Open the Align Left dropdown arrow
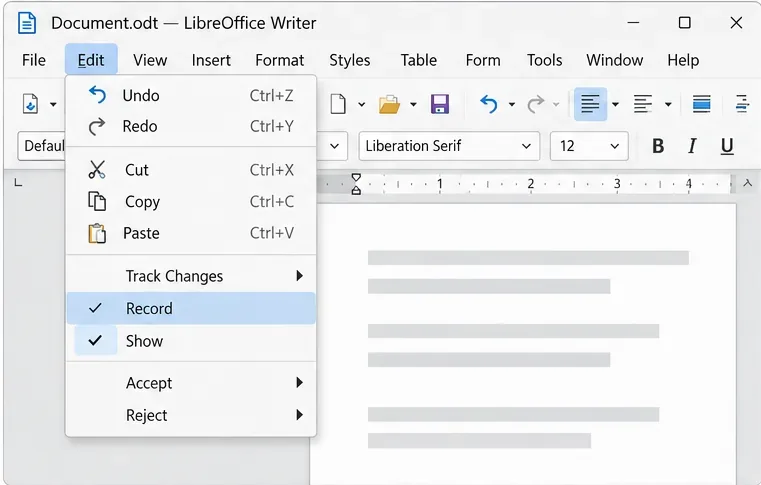 click(x=615, y=104)
